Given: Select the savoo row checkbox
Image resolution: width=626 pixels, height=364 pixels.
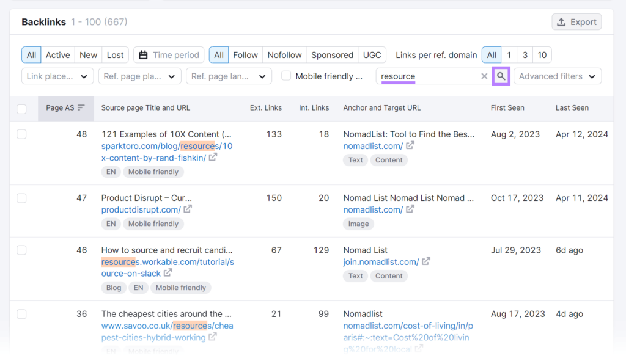Looking at the screenshot, I should 21,314.
